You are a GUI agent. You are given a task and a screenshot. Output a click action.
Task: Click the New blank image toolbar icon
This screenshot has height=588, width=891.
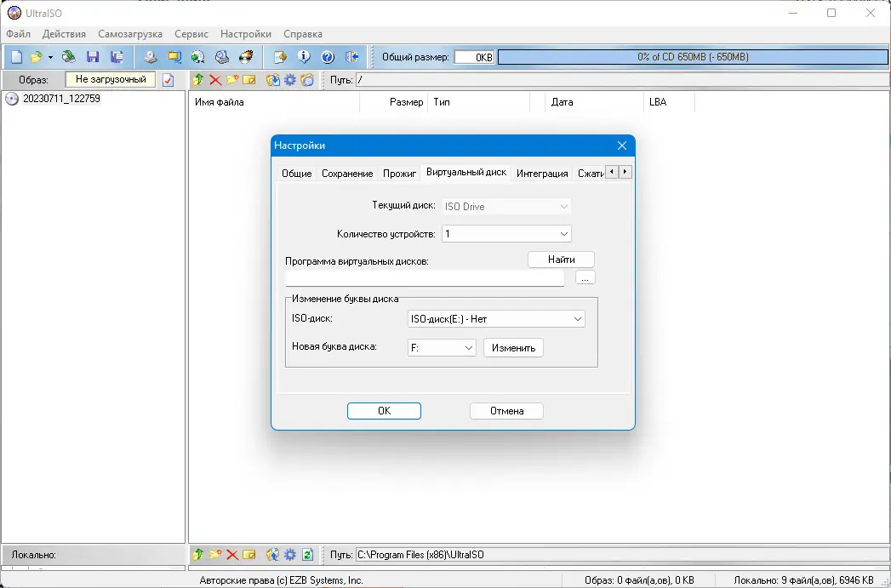click(x=17, y=57)
